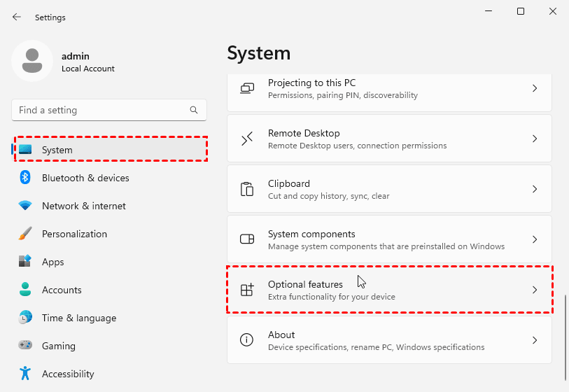Click the Network & internet Wi-Fi icon

tap(25, 206)
